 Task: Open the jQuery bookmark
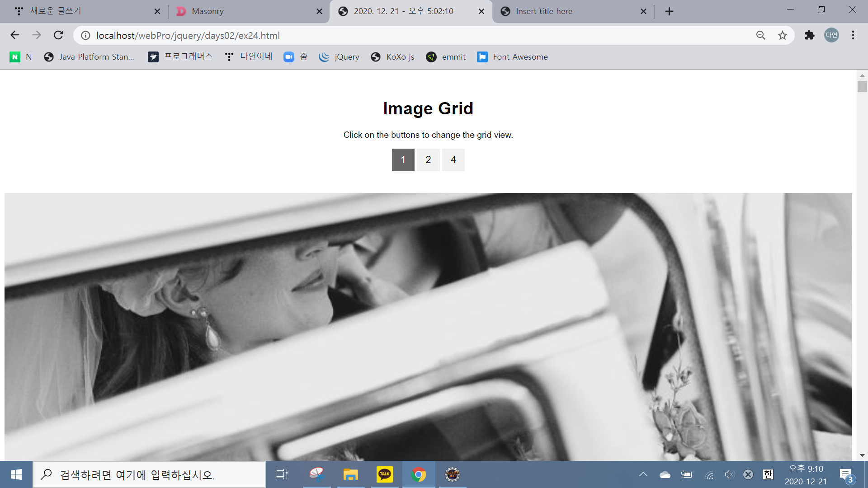339,57
